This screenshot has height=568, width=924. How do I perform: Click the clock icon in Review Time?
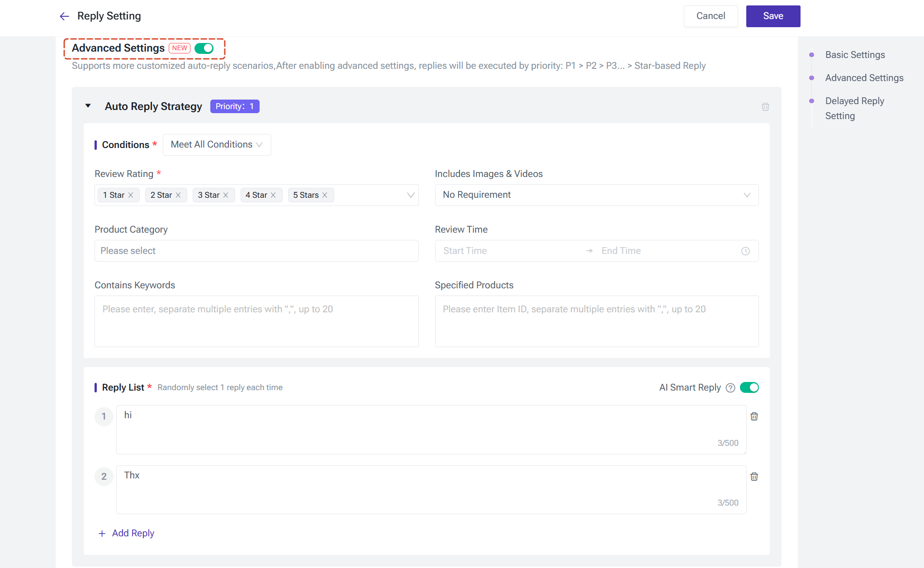coord(745,251)
